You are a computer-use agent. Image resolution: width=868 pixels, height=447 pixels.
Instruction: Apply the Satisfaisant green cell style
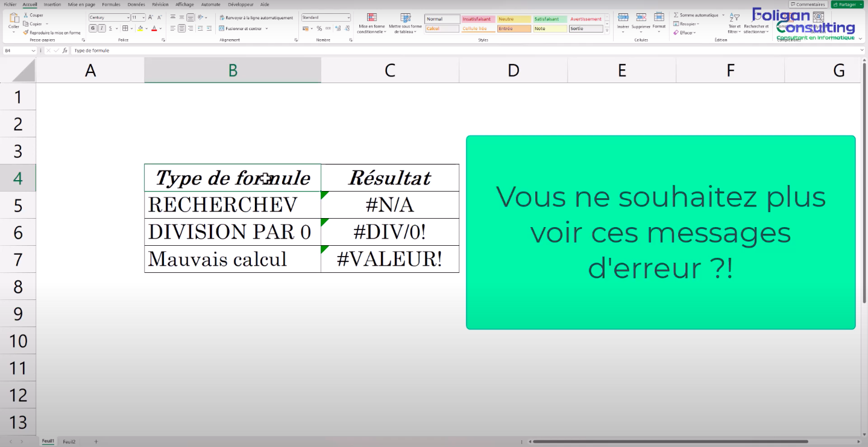[550, 19]
